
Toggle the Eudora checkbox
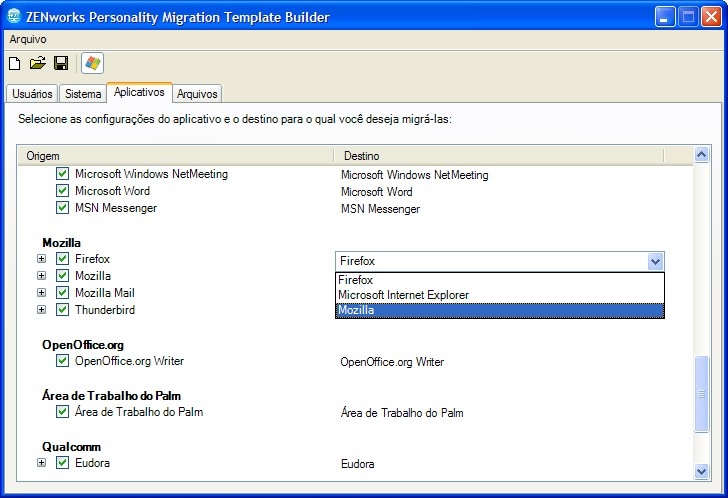coord(63,463)
